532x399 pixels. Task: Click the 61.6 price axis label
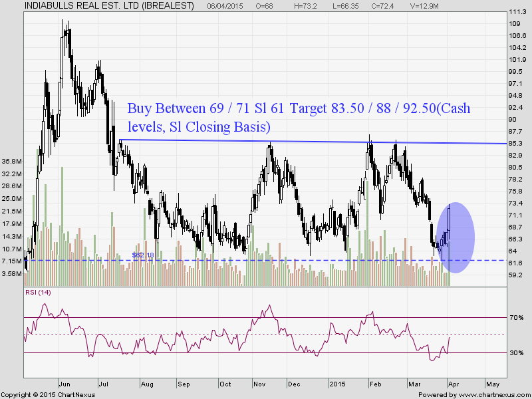[516, 263]
